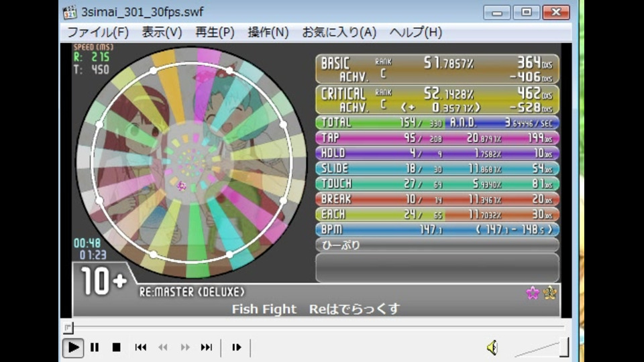Click the seek bar position handle
Image resolution: width=644 pixels, height=362 pixels.
(68, 327)
